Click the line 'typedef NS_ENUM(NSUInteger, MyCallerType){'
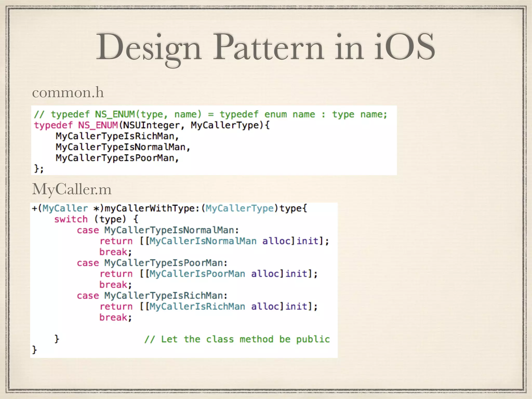 (152, 125)
